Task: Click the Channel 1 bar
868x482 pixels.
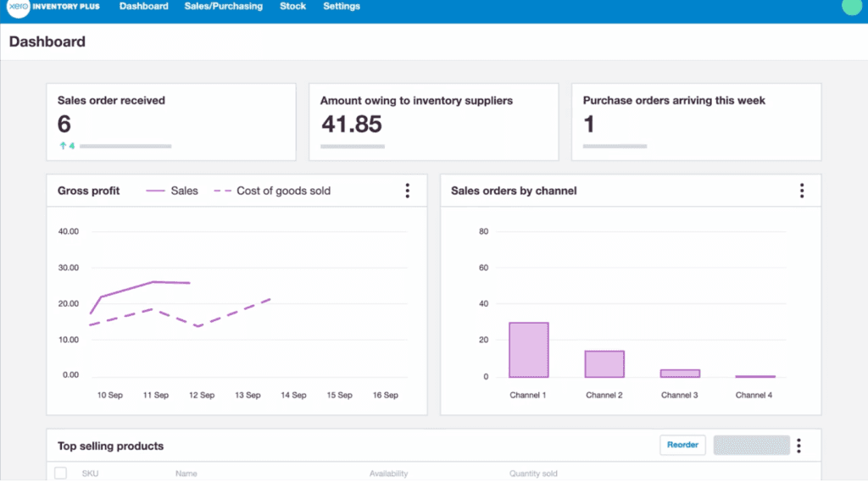Action: 528,350
